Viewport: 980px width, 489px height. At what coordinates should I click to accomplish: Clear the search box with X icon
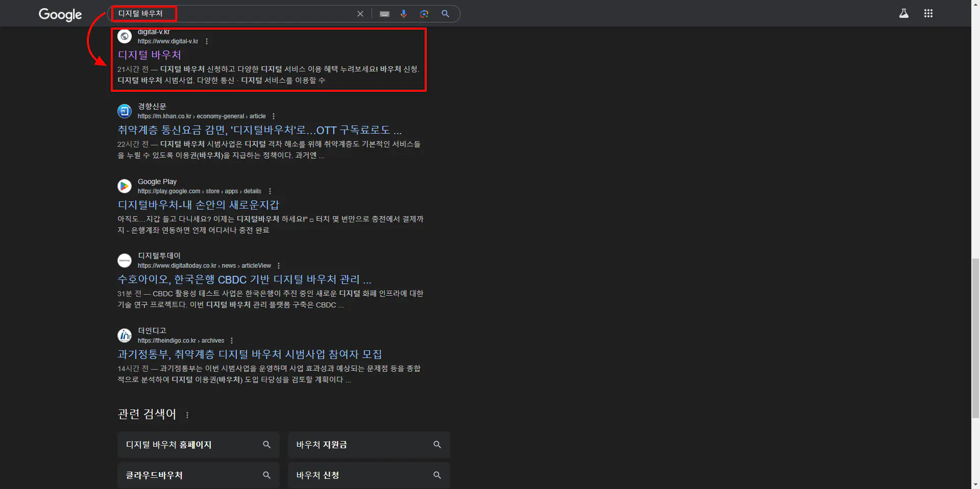(360, 14)
